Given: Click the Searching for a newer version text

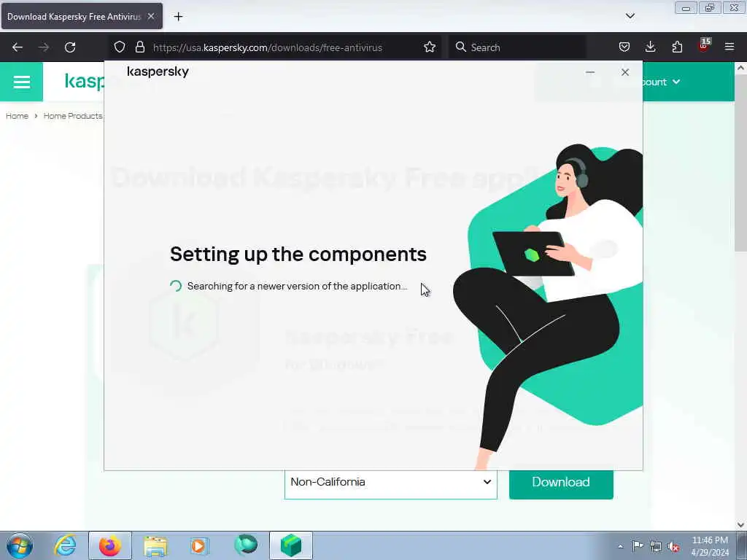Looking at the screenshot, I should (x=298, y=286).
